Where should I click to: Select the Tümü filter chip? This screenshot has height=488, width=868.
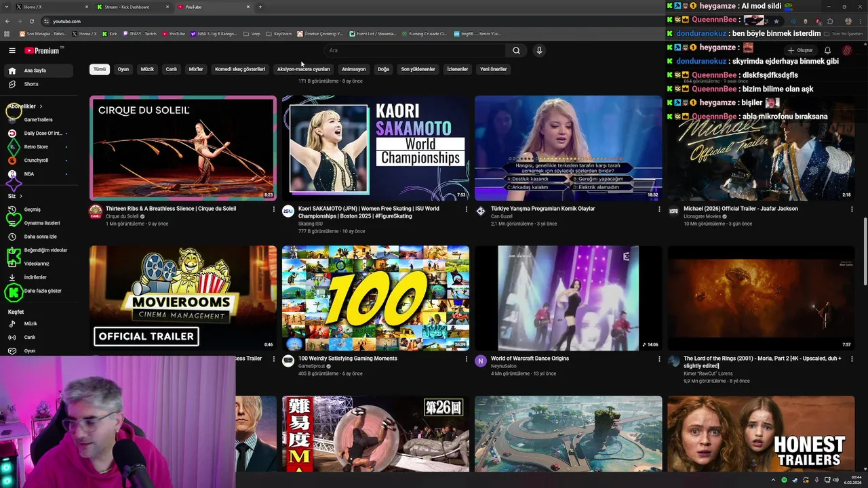point(100,69)
